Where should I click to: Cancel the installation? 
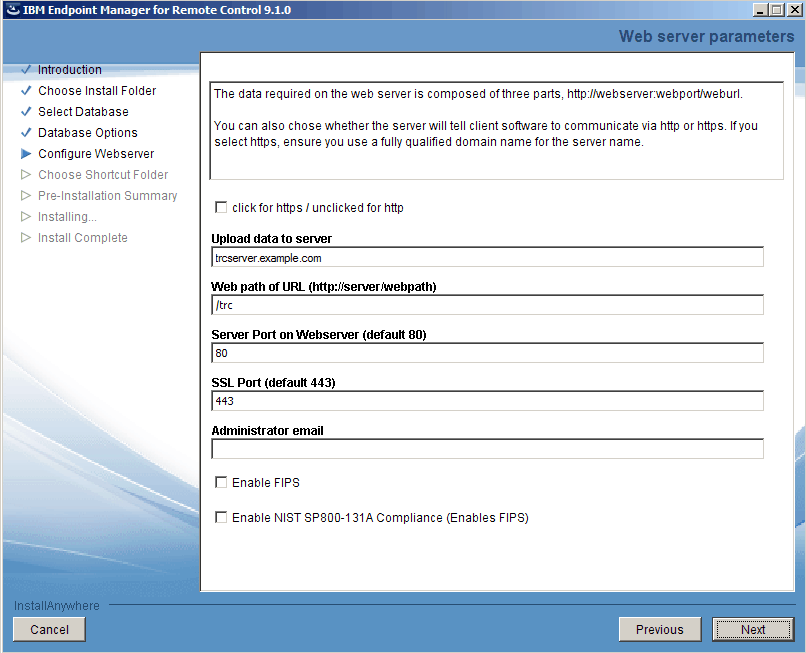click(x=48, y=629)
